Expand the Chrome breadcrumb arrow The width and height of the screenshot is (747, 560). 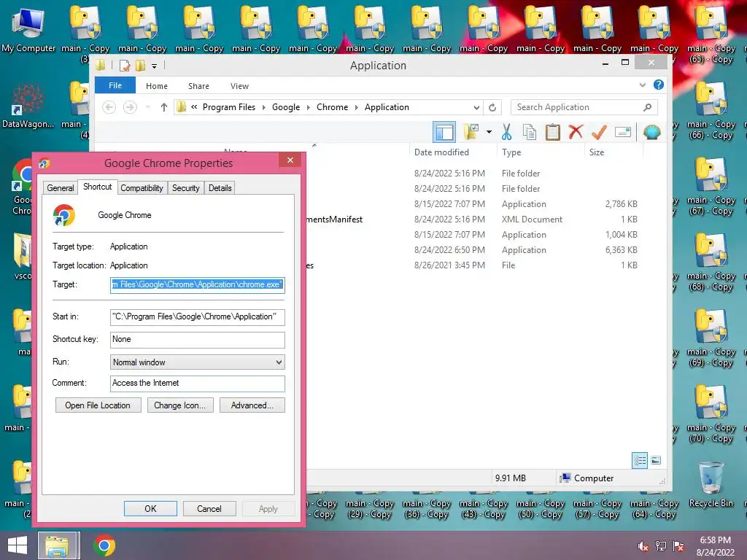coord(356,108)
